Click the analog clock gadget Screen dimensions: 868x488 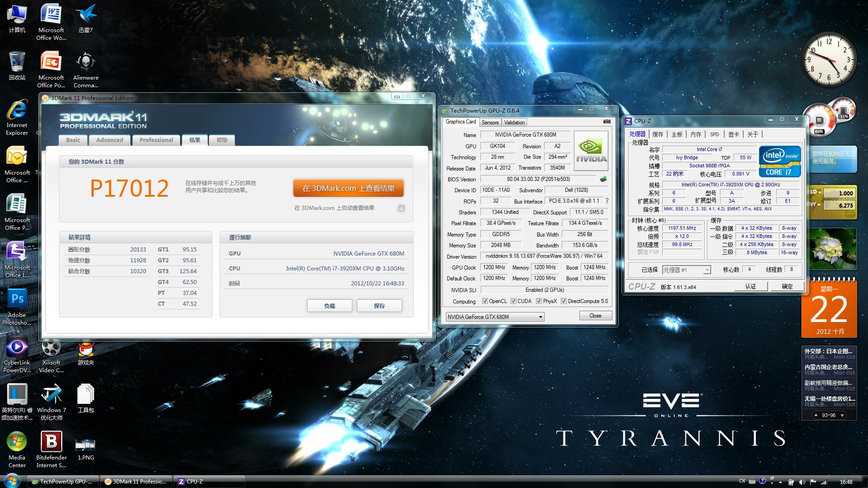(829, 60)
